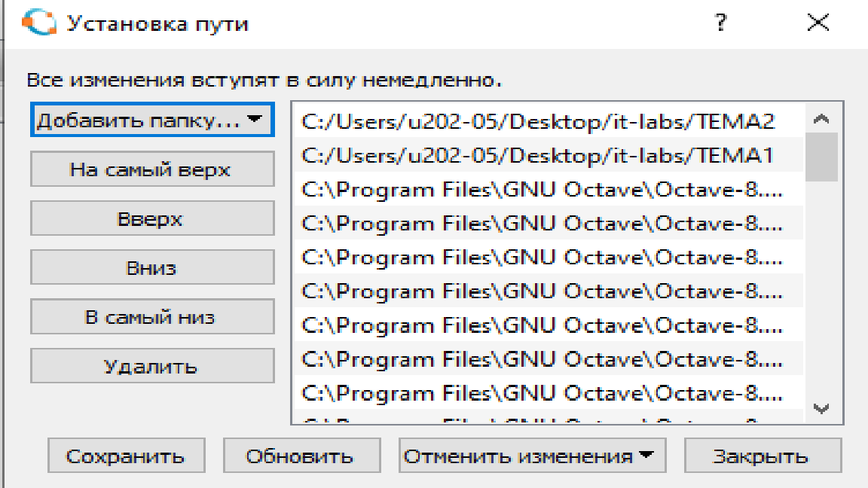868x488 pixels.
Task: Click the Удалить button
Action: (152, 366)
